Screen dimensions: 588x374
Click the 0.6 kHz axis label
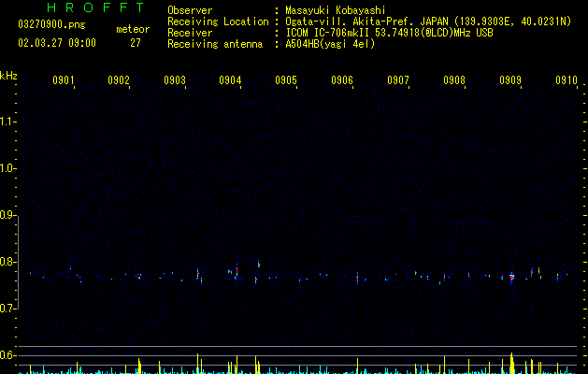(7, 355)
